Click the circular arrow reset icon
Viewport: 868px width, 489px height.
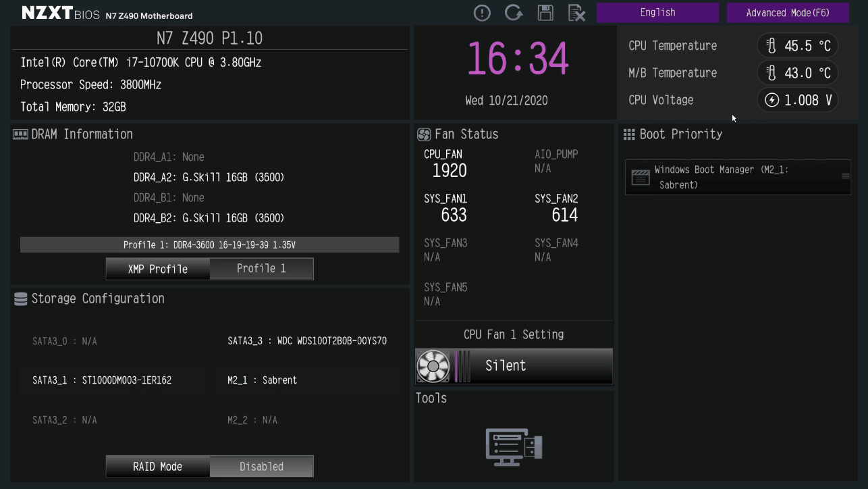[514, 13]
